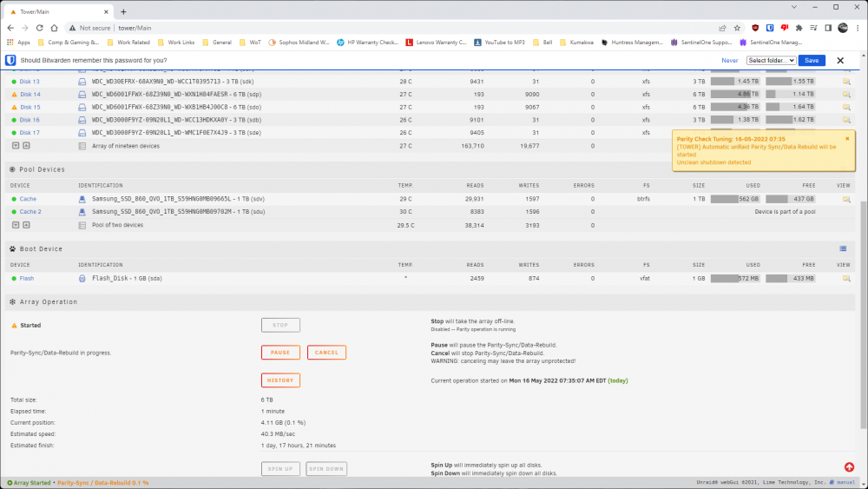Open the Chrome tab search chevron
The width and height of the screenshot is (868, 489).
coord(794,7)
